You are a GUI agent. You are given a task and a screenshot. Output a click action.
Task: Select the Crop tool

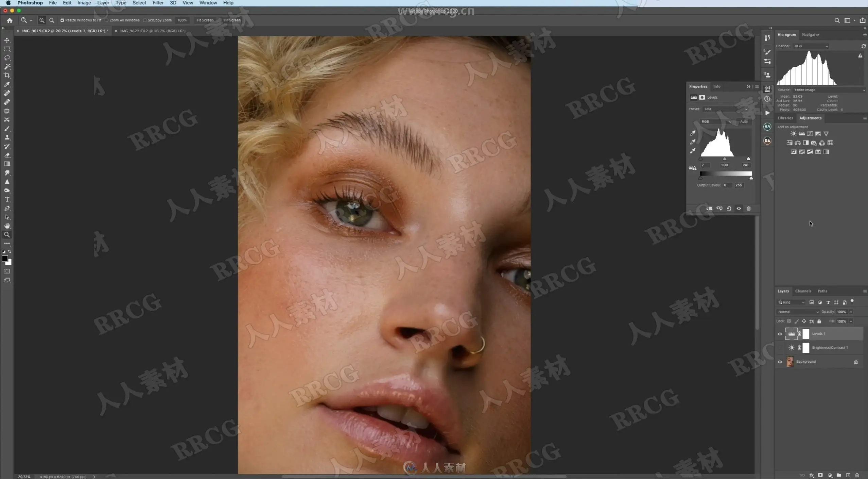point(7,76)
